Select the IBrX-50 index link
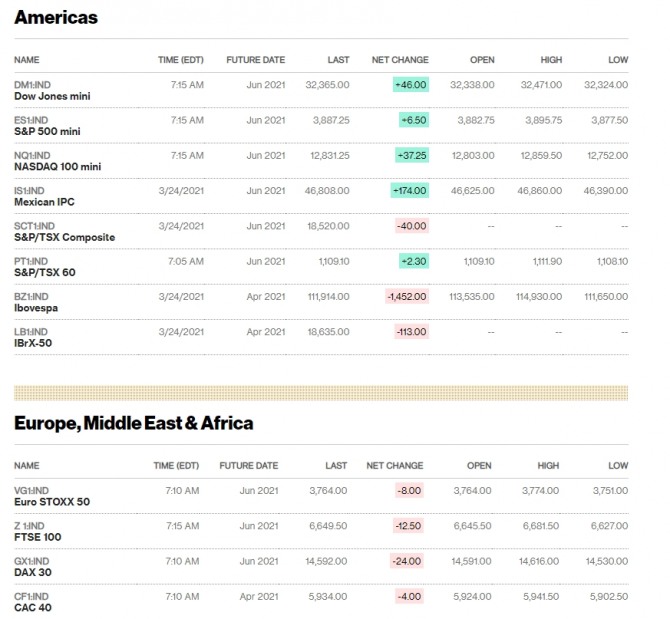This screenshot has height=619, width=670. tap(34, 343)
